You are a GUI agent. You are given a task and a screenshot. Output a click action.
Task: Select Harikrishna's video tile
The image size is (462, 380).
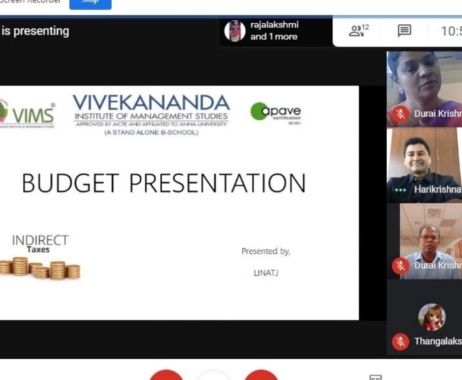click(424, 165)
